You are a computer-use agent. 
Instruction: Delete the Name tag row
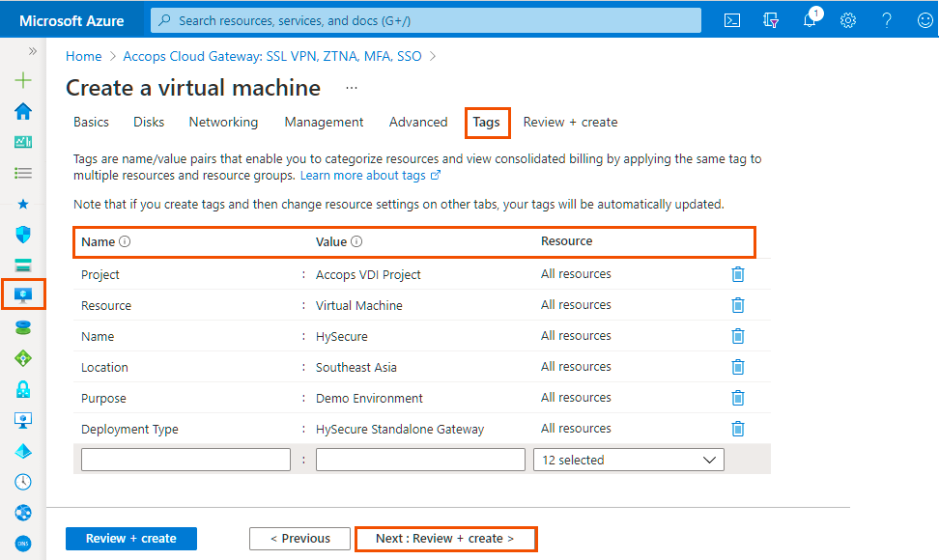click(738, 336)
